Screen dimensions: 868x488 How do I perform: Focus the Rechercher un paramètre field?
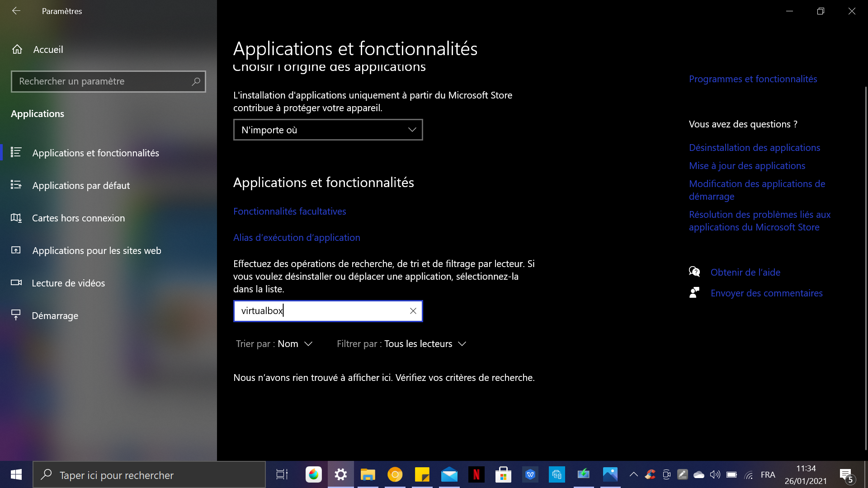point(102,81)
